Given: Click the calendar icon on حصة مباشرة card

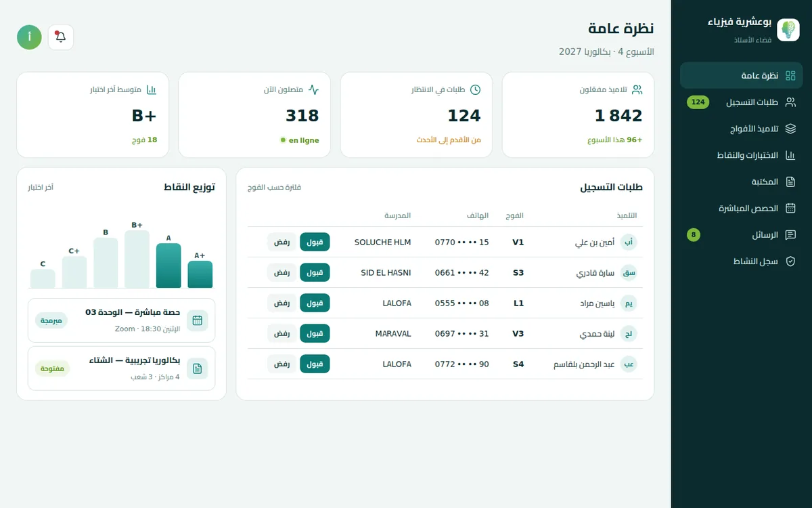Looking at the screenshot, I should pyautogui.click(x=198, y=320).
